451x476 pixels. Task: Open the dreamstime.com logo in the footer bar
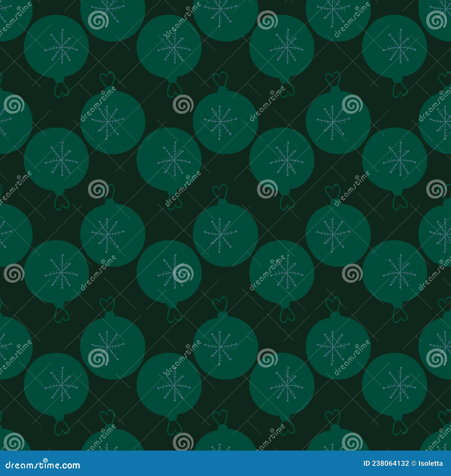pos(42,466)
